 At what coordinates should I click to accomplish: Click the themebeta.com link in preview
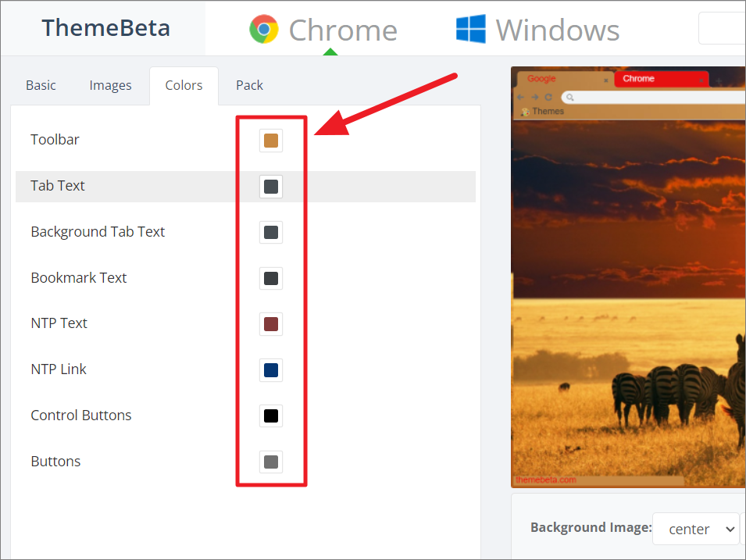[546, 480]
